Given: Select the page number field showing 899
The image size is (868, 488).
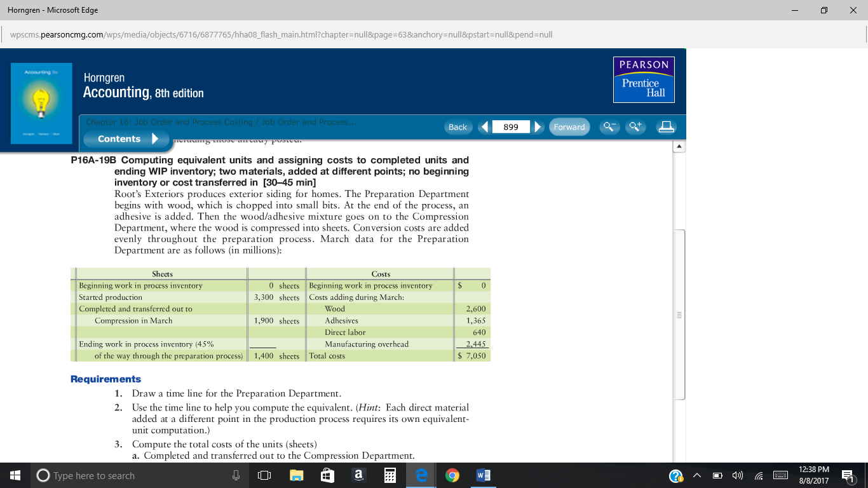Looking at the screenshot, I should (512, 126).
